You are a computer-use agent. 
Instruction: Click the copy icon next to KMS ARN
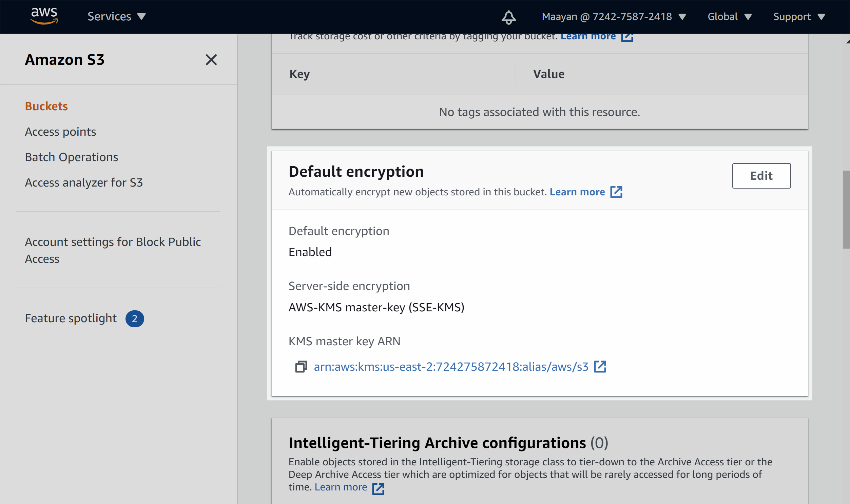(301, 367)
